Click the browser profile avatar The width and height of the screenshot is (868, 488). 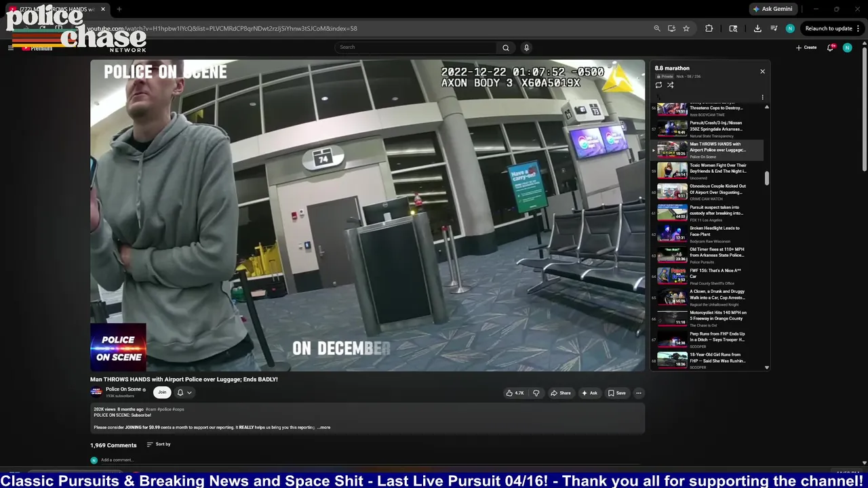click(790, 28)
